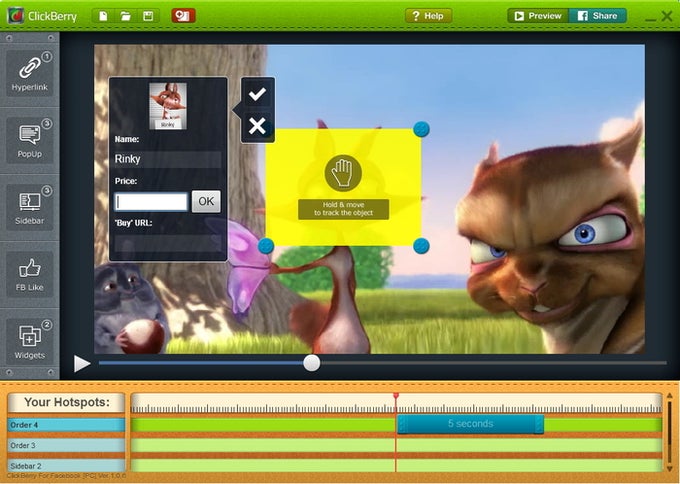Save the current project
This screenshot has height=484, width=680.
148,16
